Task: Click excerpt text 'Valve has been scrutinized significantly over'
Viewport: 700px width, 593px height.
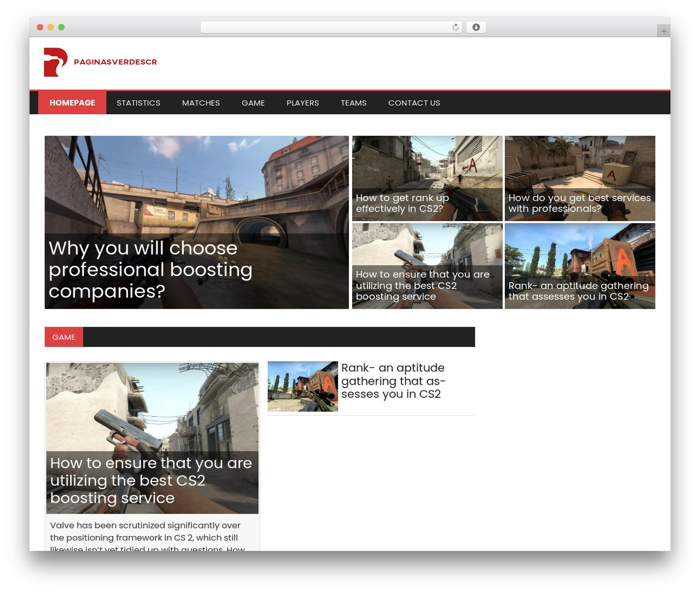Action: (145, 525)
